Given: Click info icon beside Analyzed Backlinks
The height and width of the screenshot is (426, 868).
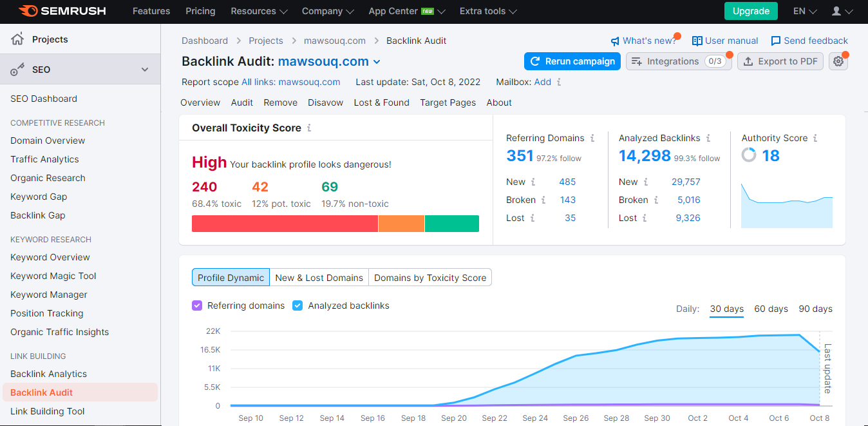Looking at the screenshot, I should [x=708, y=138].
